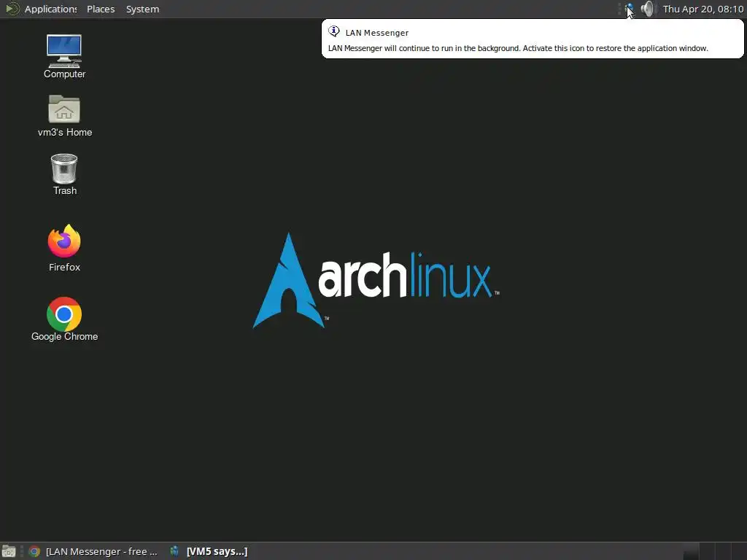Screen dimensions: 747x560
Task: Open the Applications menu
Action: tap(50, 9)
